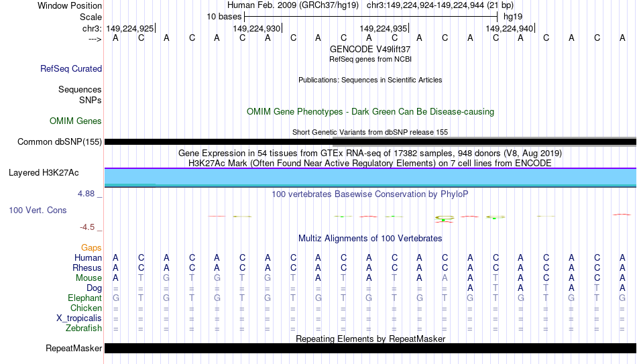637x364 pixels.
Task: Click the light blue H3K27Ac signal band
Action: (370, 177)
